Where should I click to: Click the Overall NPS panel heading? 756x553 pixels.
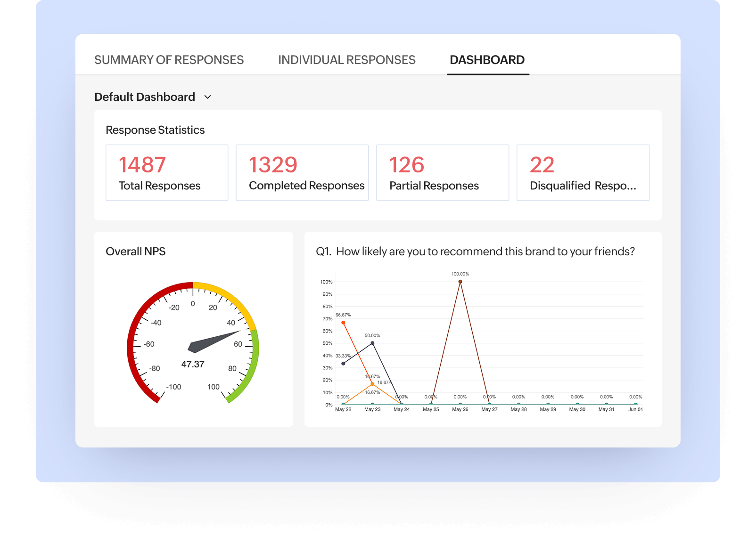(x=136, y=252)
